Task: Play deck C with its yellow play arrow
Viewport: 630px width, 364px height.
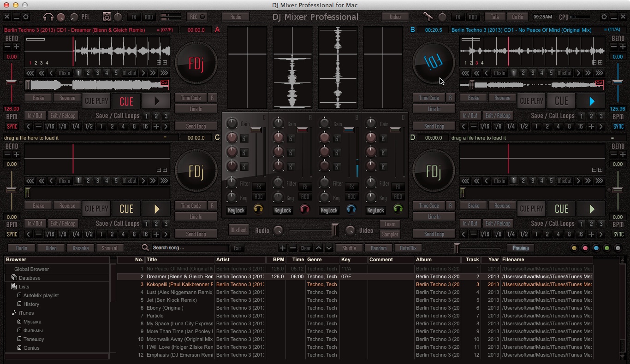Action: (x=156, y=209)
